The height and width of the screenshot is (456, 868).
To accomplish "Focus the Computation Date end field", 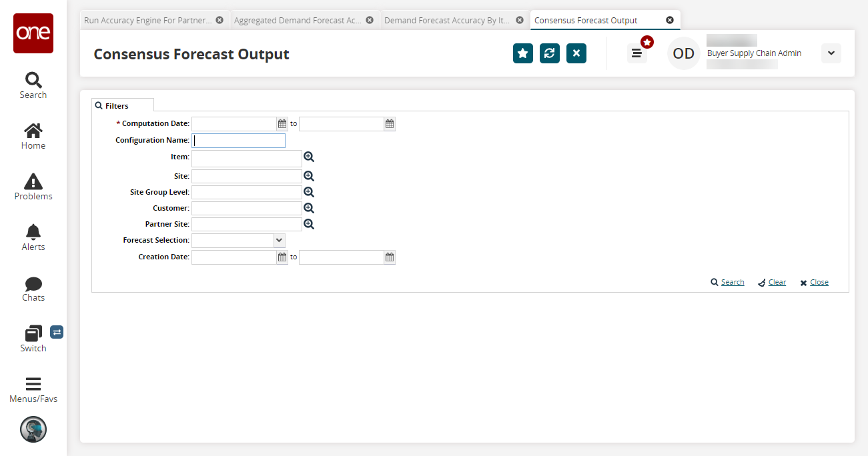I will pyautogui.click(x=342, y=124).
